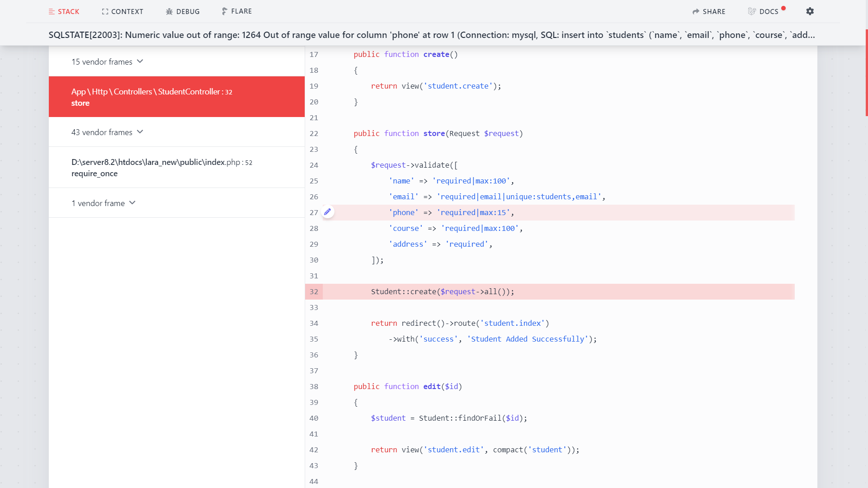Open the STACK tab

tap(64, 11)
